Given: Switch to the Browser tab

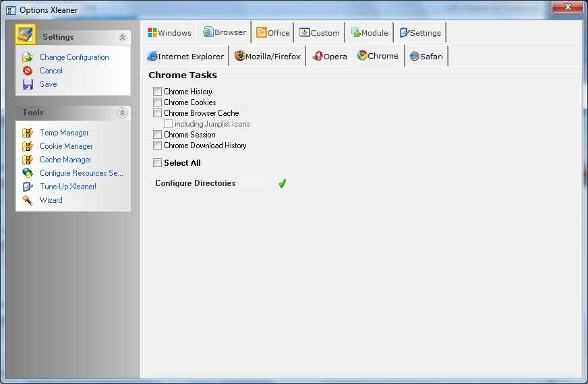Looking at the screenshot, I should tap(225, 32).
